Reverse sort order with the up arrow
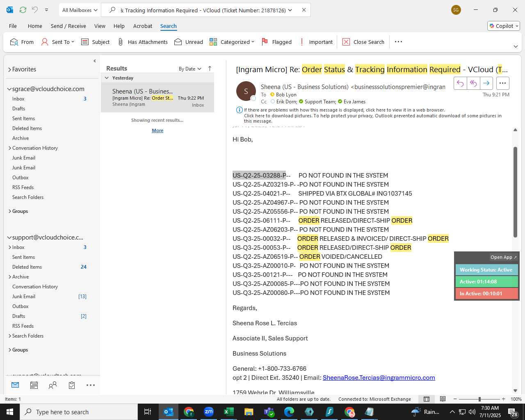Image resolution: width=525 pixels, height=420 pixels. (210, 68)
